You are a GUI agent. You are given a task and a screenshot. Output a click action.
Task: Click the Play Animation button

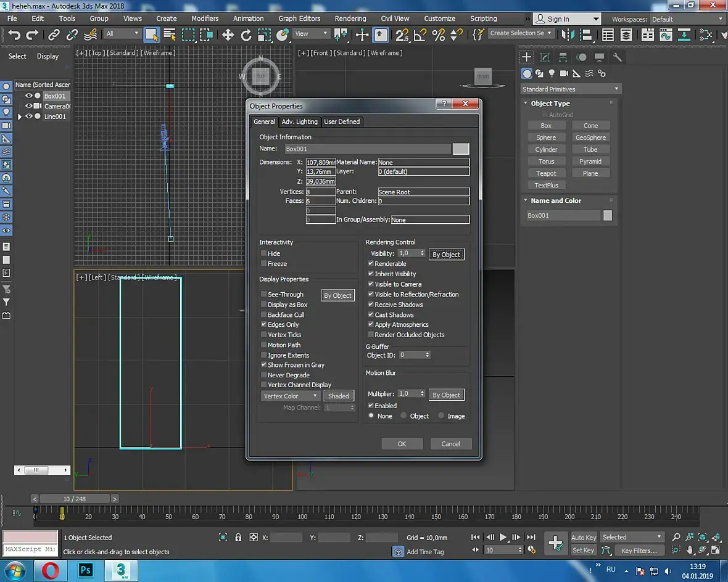(x=503, y=537)
